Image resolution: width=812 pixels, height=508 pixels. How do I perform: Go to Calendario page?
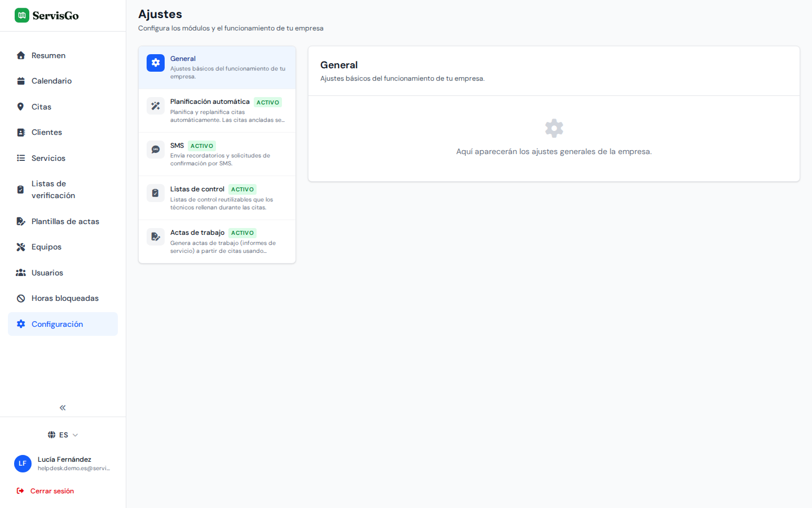[x=63, y=81]
